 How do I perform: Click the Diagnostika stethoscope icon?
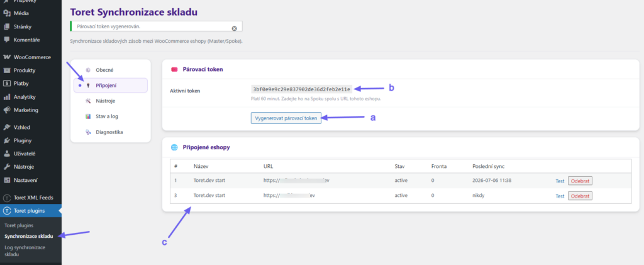88,132
